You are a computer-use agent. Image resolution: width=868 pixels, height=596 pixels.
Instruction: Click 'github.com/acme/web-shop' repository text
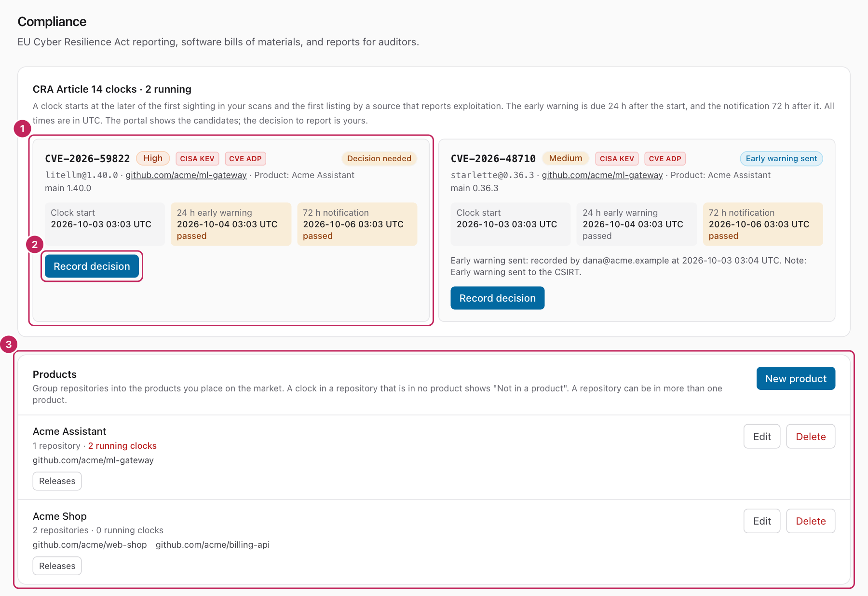click(90, 545)
